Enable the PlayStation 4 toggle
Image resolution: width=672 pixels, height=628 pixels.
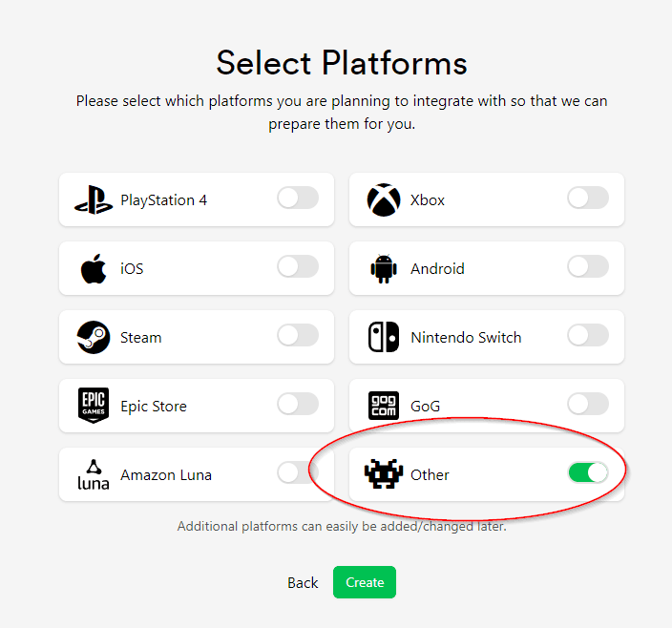[297, 199]
